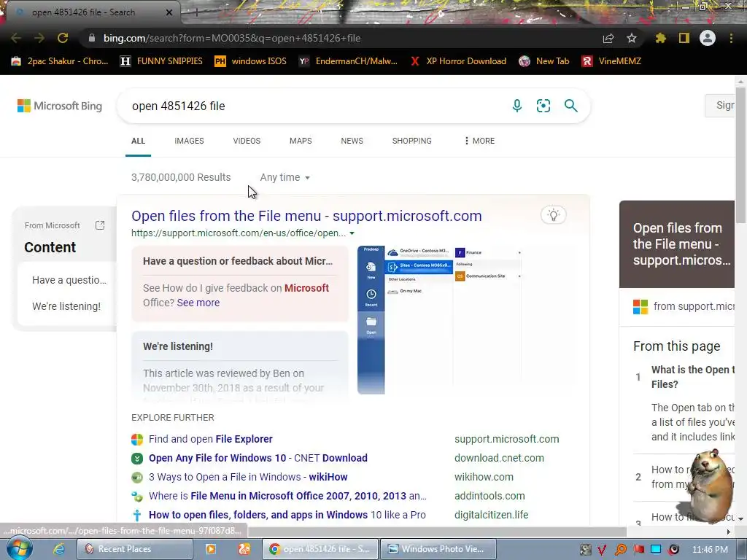Bookmark this page with the star icon
Viewport: 747px width, 560px height.
pyautogui.click(x=632, y=38)
